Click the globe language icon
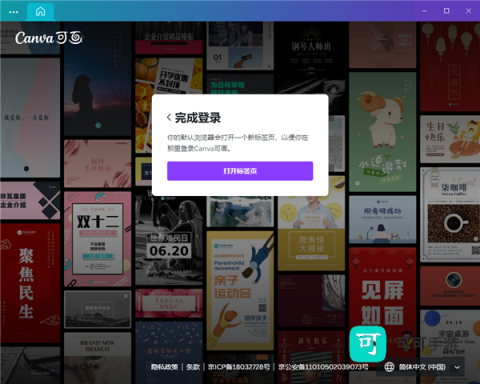 click(389, 367)
